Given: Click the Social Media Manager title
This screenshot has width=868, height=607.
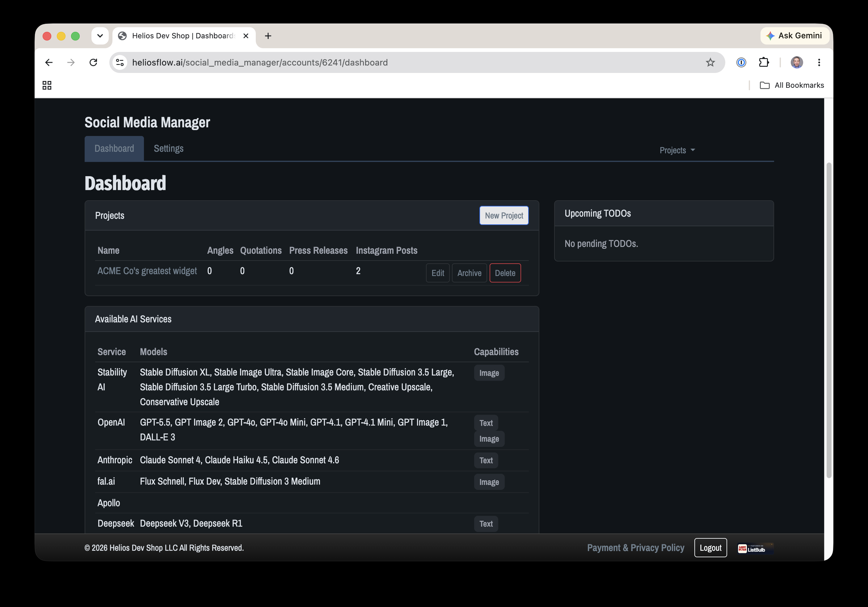Looking at the screenshot, I should (x=147, y=122).
